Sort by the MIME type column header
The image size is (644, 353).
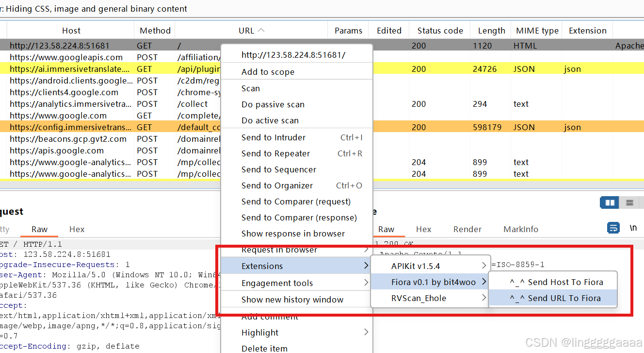pos(537,31)
